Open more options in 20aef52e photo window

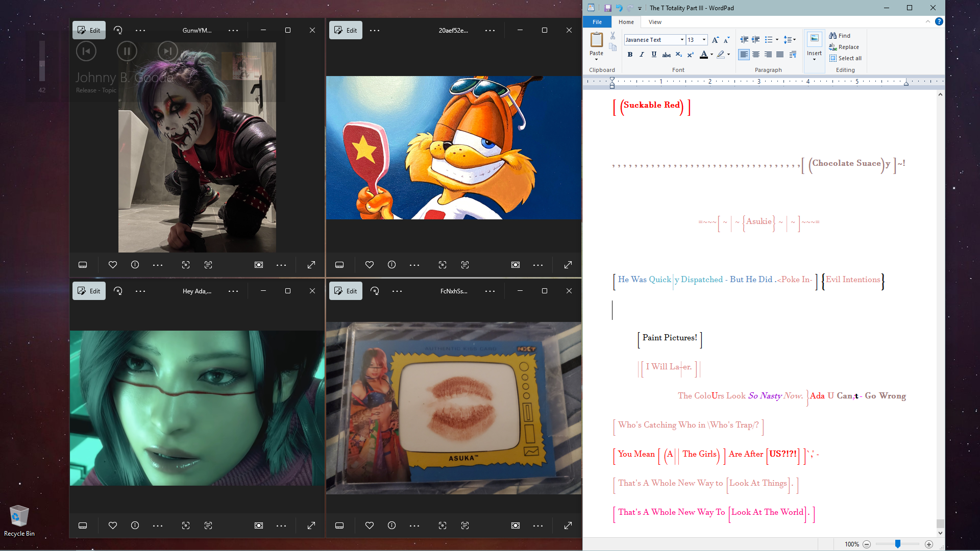coord(375,31)
